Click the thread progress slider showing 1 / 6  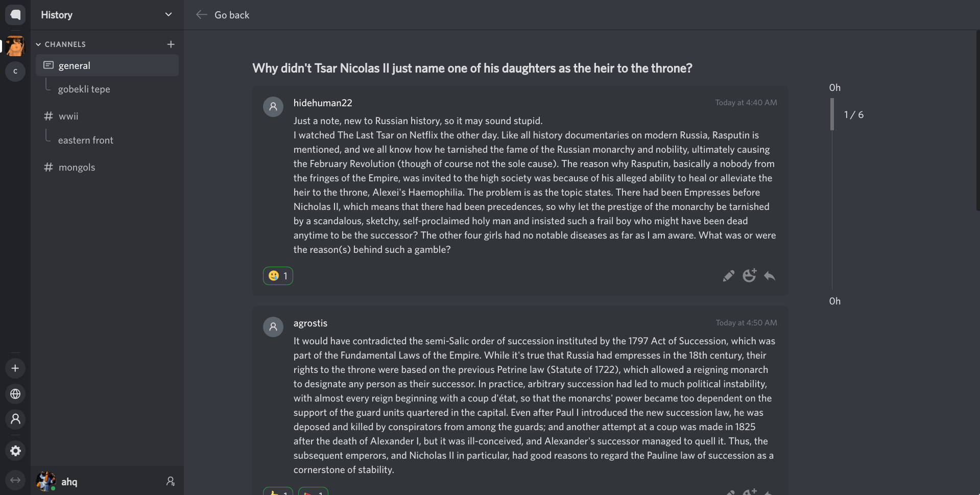click(832, 114)
